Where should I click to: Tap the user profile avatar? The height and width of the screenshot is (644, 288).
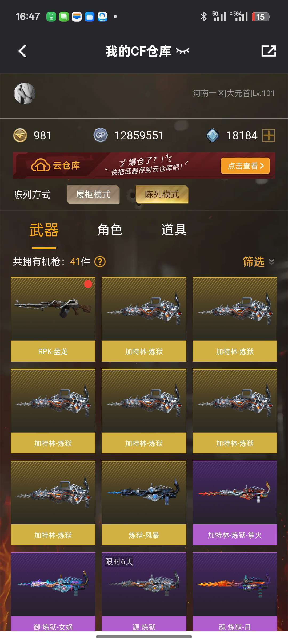25,93
